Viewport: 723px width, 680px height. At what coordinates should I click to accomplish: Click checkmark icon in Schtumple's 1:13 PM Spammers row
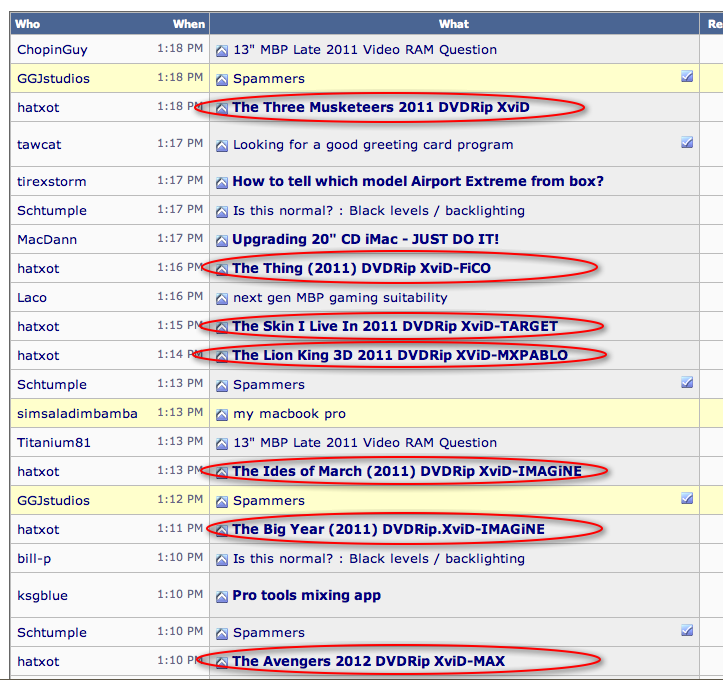point(687,382)
